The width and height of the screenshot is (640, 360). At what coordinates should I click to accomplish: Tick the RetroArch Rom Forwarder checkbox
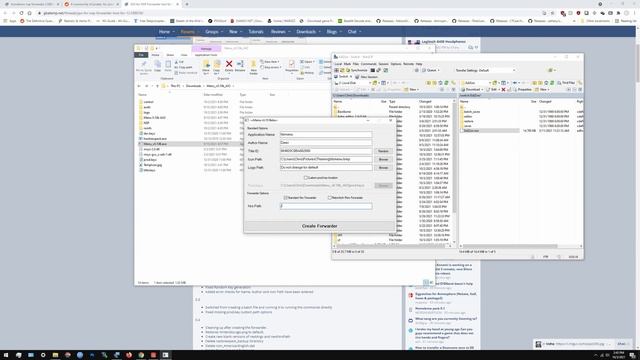[x=330, y=198]
